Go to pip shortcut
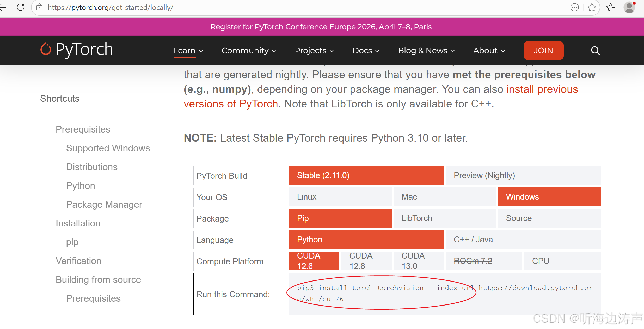 click(x=72, y=242)
